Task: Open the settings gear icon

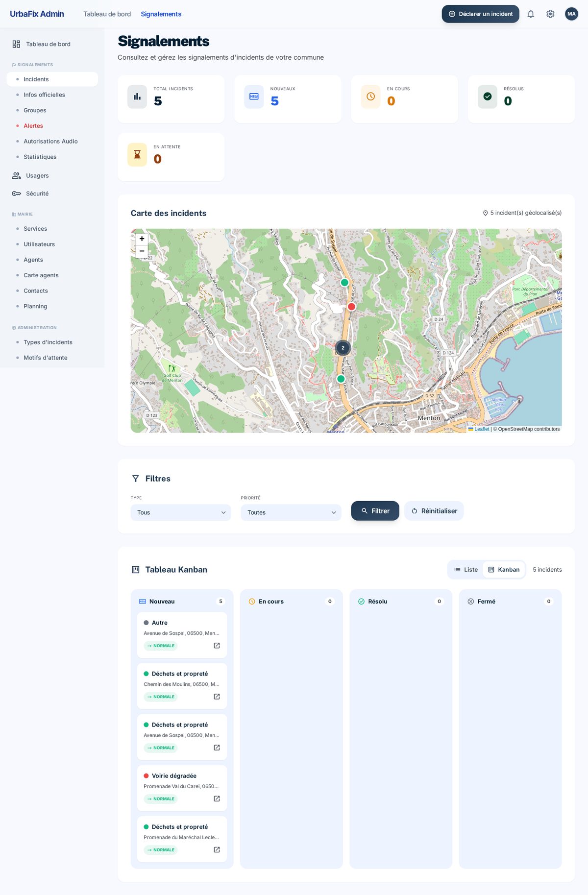Action: pos(550,14)
